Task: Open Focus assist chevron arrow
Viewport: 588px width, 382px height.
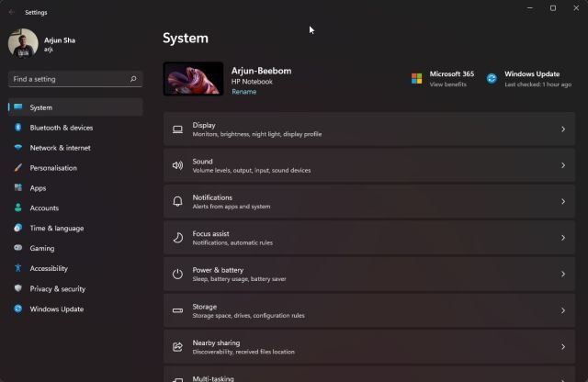Action: pyautogui.click(x=563, y=238)
